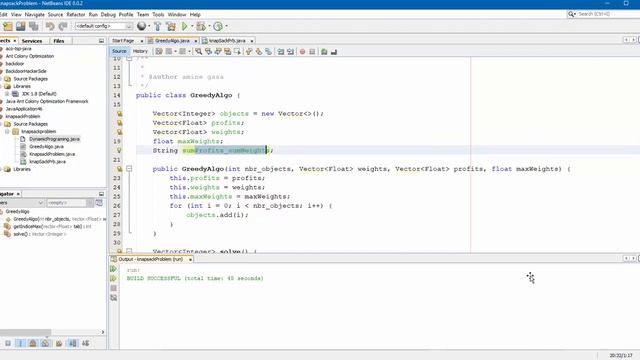Minimize the Projects panel

click(101, 41)
